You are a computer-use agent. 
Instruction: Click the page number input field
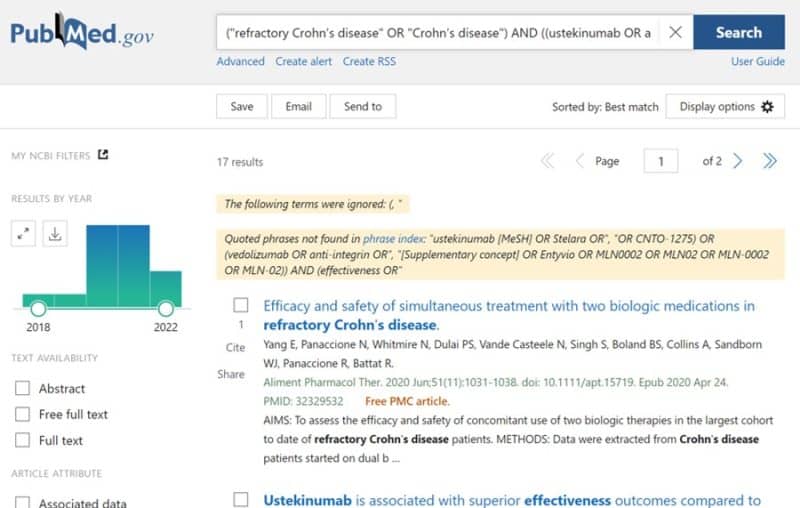pyautogui.click(x=661, y=161)
